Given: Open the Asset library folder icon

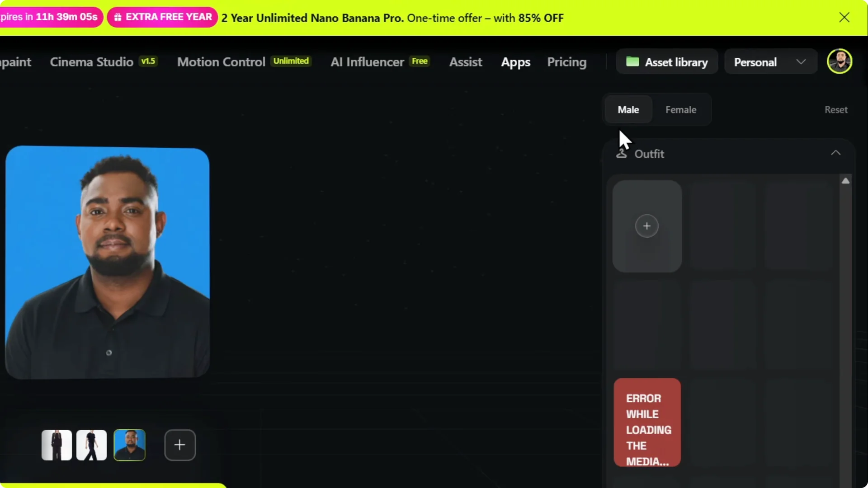Looking at the screenshot, I should [632, 62].
